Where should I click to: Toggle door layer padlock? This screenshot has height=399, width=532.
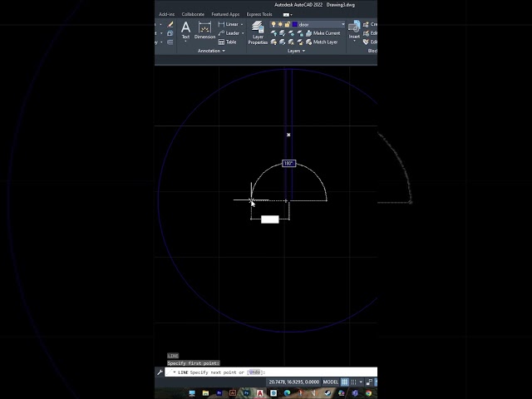(288, 24)
